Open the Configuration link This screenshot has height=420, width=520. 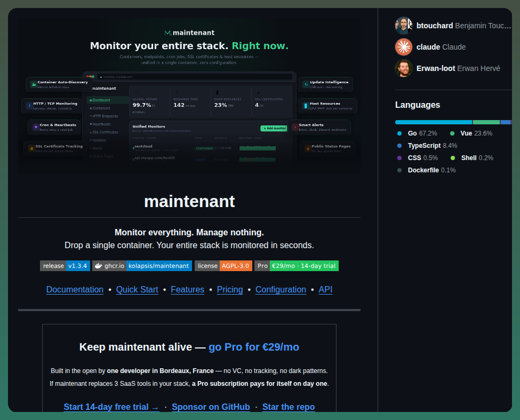pos(281,290)
